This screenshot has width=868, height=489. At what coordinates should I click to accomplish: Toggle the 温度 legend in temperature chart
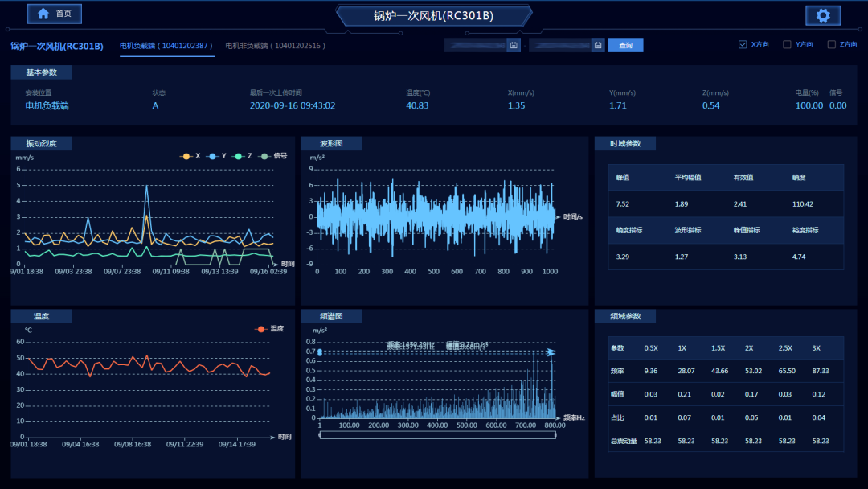tap(269, 329)
